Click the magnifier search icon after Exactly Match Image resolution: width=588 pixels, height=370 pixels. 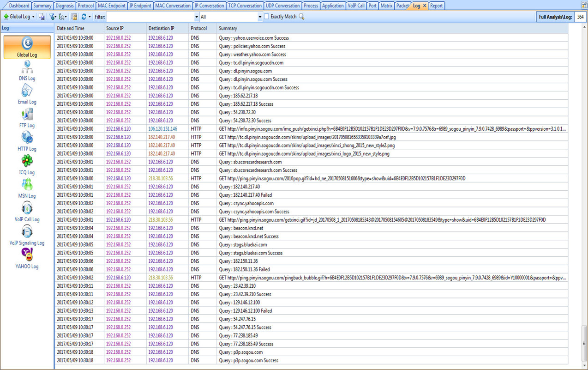(x=302, y=17)
